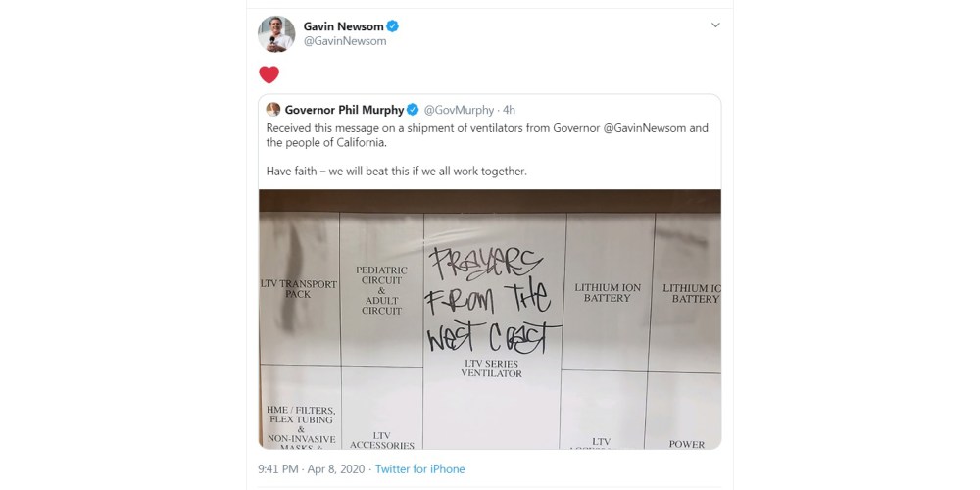Click the @GavinNewsom mention in quoted text

tap(637, 128)
